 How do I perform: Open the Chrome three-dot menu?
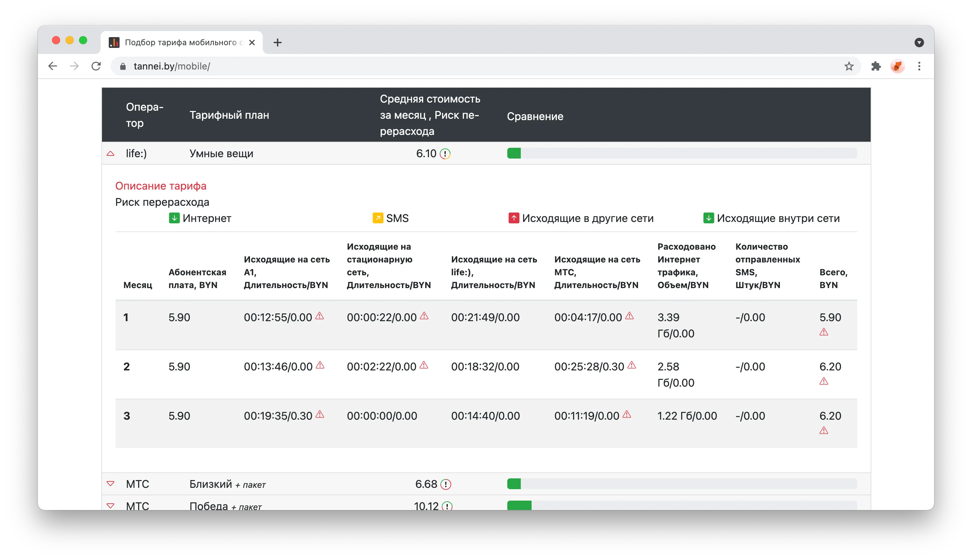click(919, 66)
